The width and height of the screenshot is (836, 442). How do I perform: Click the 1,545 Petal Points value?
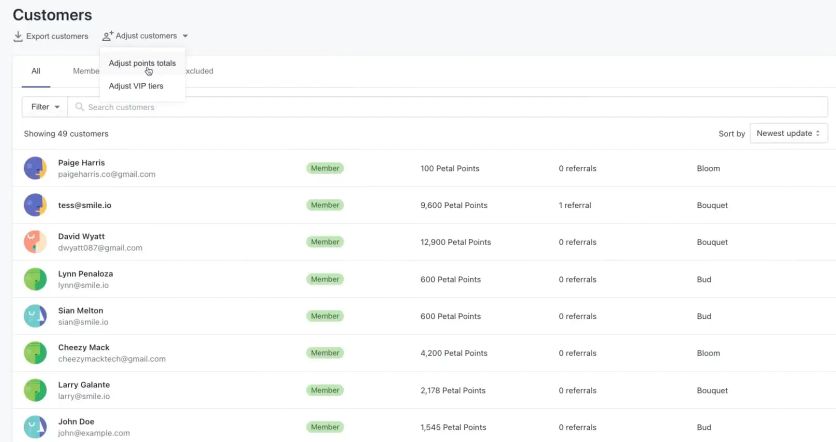453,427
